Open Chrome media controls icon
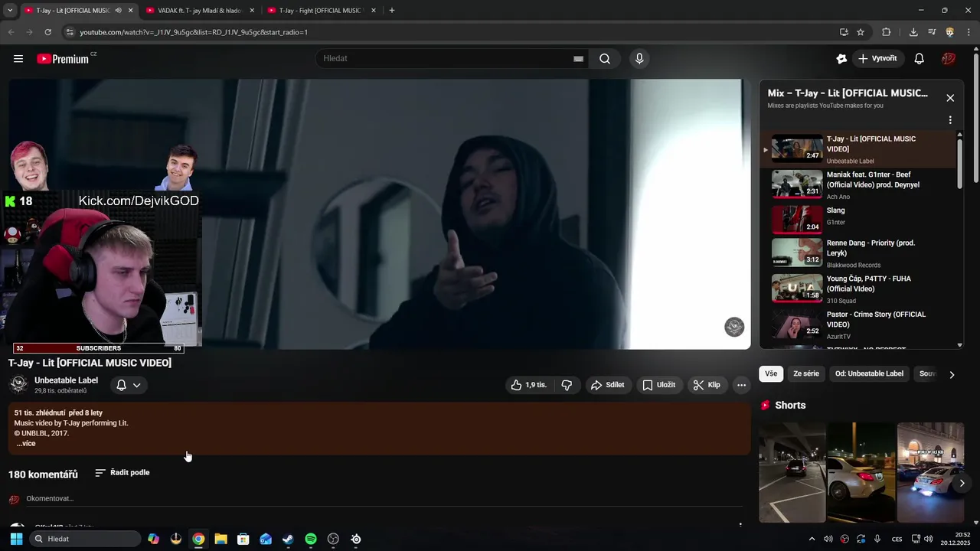 tap(932, 32)
